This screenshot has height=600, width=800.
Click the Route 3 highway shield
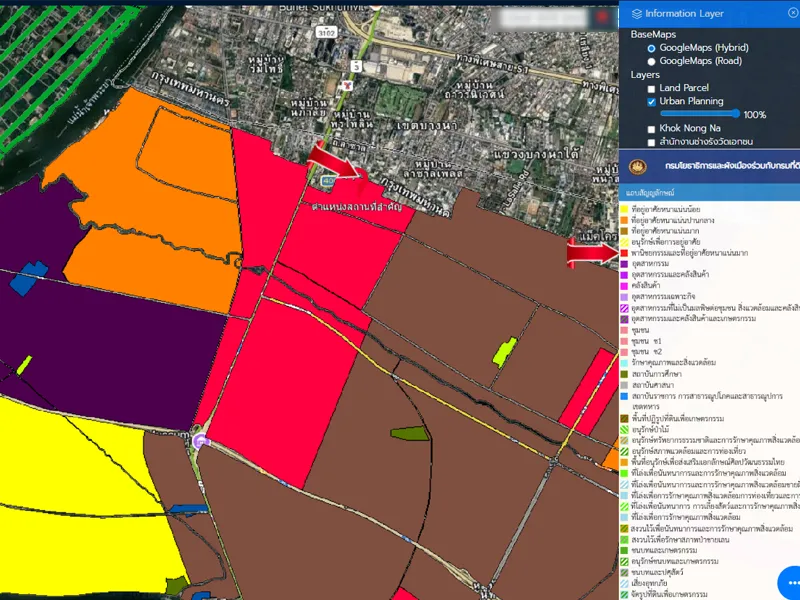(354, 66)
